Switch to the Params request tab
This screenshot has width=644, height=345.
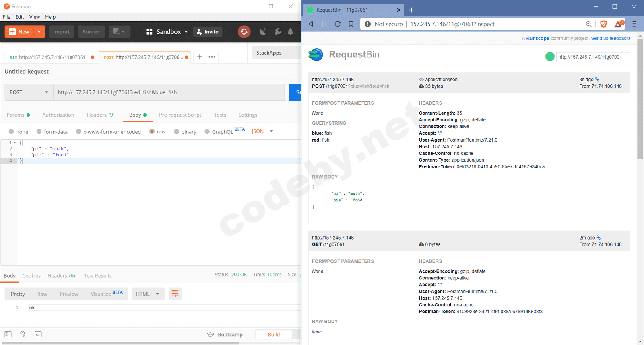click(18, 115)
